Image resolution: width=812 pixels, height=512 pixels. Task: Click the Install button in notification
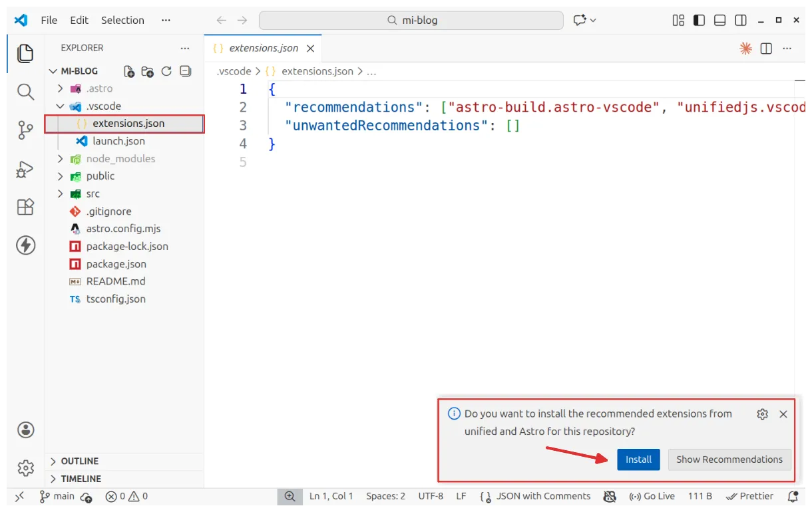click(x=638, y=459)
